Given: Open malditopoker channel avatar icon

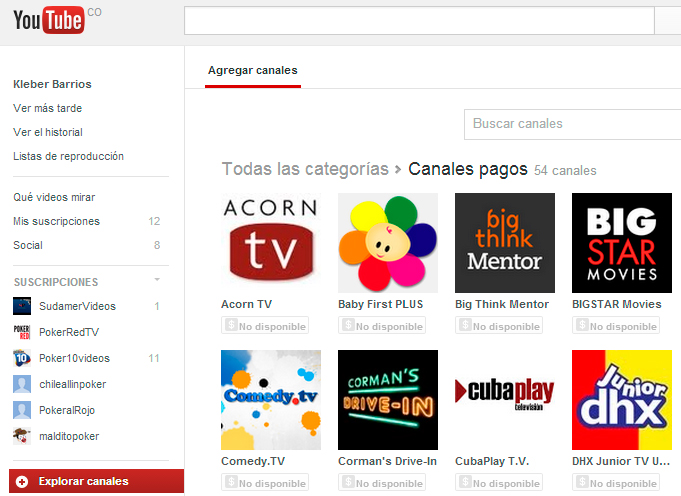Looking at the screenshot, I should (22, 436).
